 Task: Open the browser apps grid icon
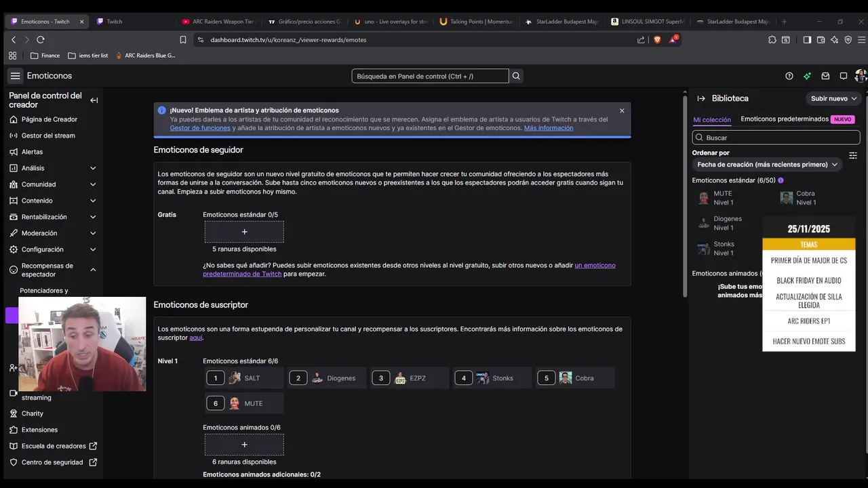click(12, 56)
